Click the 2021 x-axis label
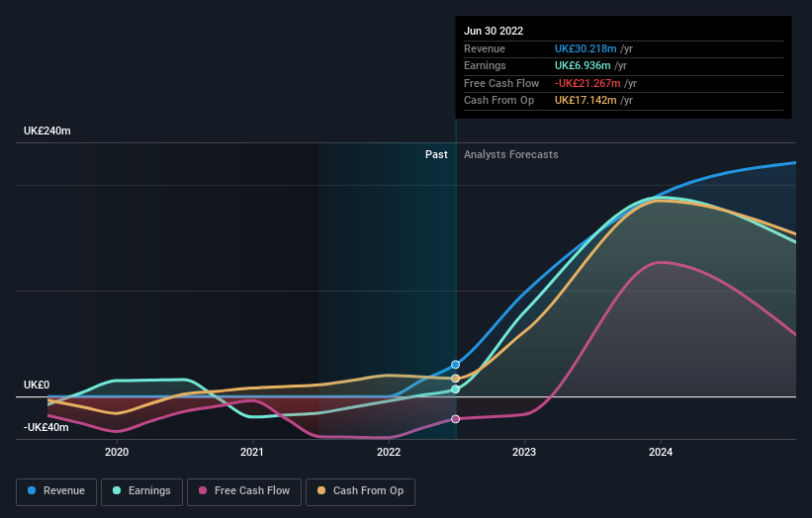The width and height of the screenshot is (812, 518). click(x=251, y=452)
